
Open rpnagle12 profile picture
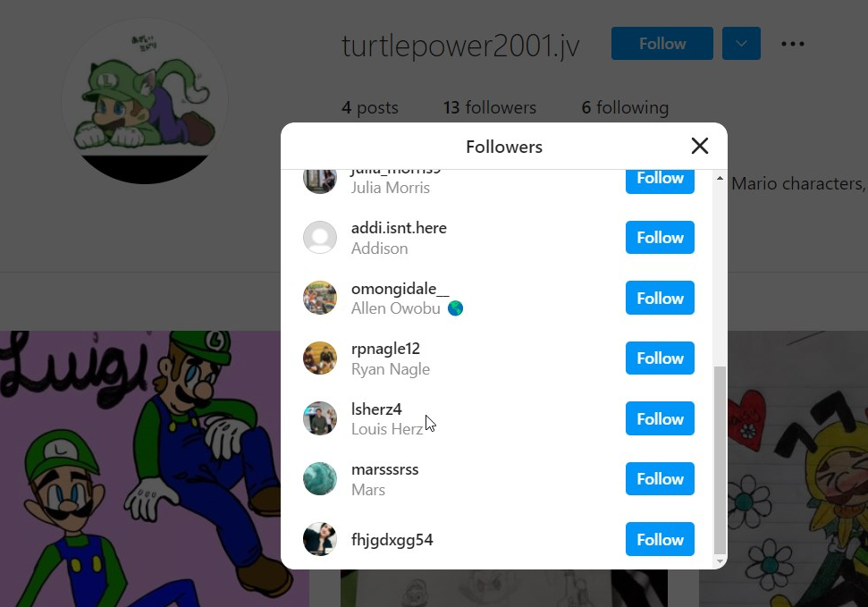320,358
